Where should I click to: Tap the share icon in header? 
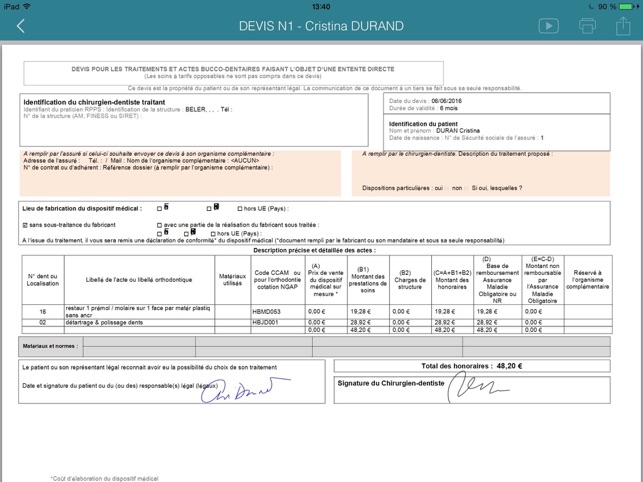click(x=623, y=26)
